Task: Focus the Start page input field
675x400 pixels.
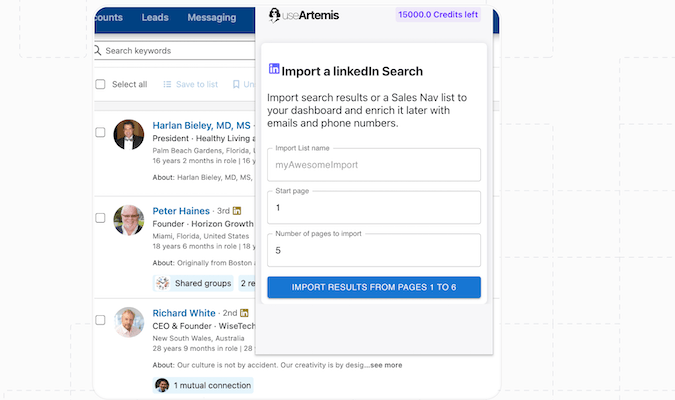Action: (374, 207)
